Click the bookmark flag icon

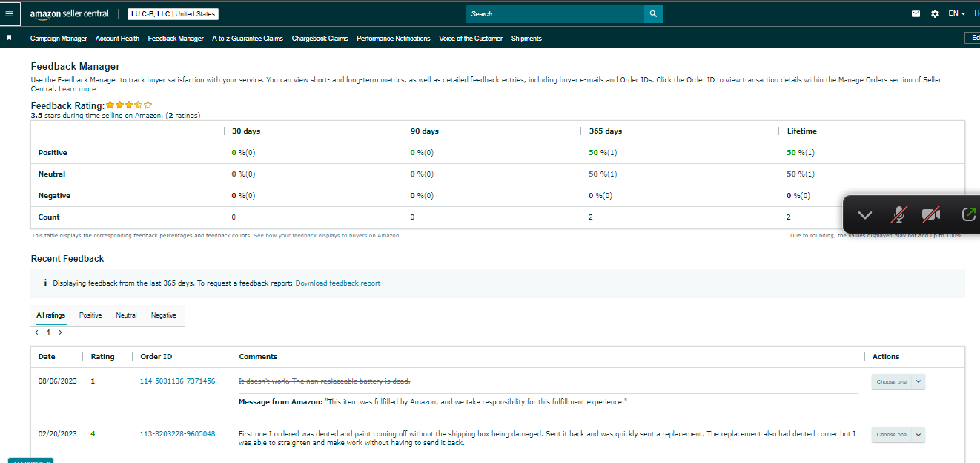point(9,37)
